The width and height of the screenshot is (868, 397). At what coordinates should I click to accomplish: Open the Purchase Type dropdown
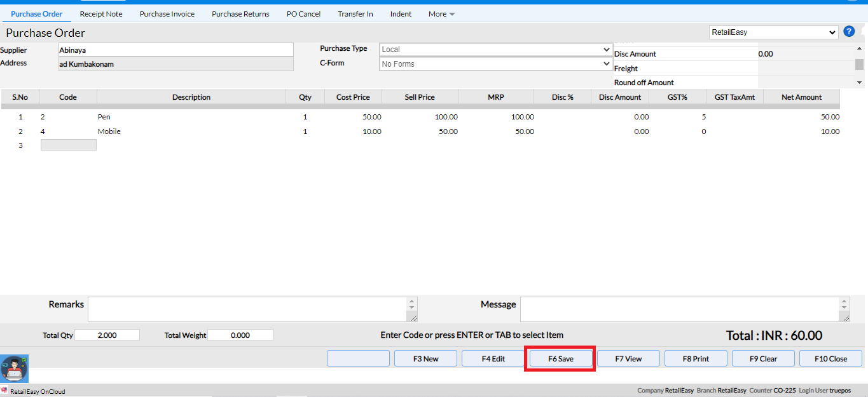pos(495,50)
